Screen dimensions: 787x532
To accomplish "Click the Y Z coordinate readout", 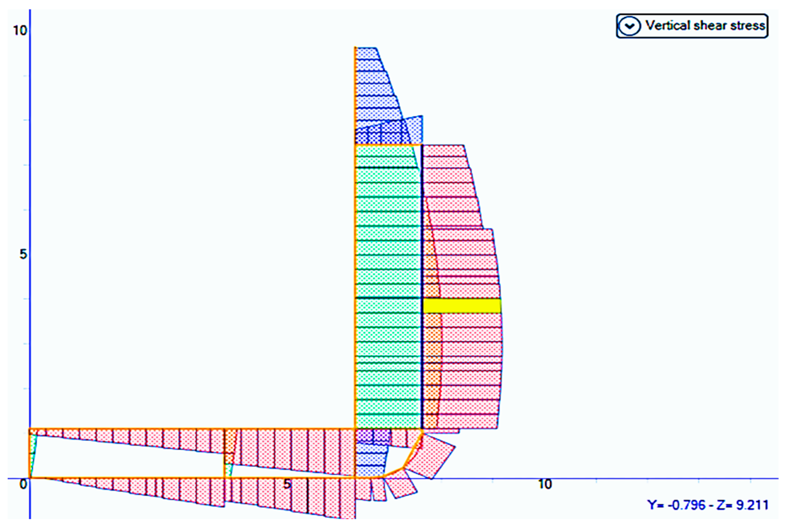I will click(708, 505).
